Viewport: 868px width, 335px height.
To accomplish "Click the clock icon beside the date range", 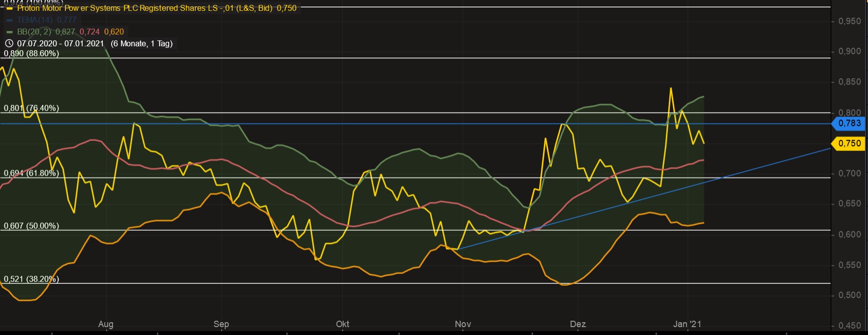I will point(9,43).
